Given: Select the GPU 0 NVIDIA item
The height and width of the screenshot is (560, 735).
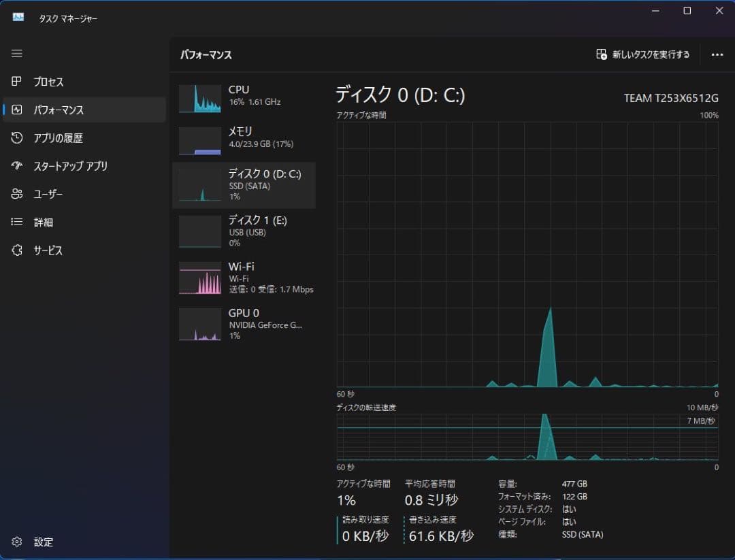Looking at the screenshot, I should (244, 324).
